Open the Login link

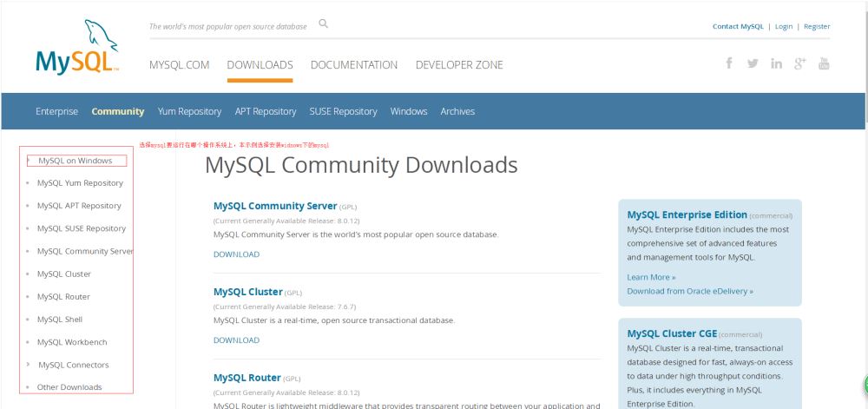click(784, 27)
